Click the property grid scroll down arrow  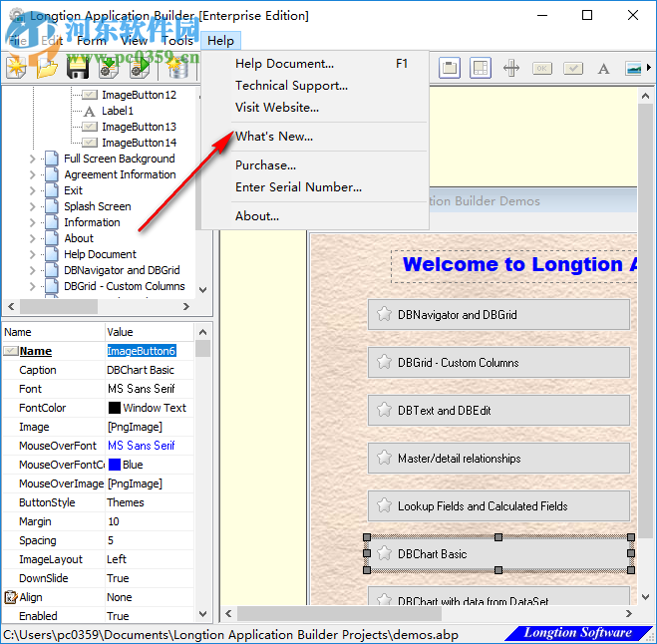[x=202, y=614]
